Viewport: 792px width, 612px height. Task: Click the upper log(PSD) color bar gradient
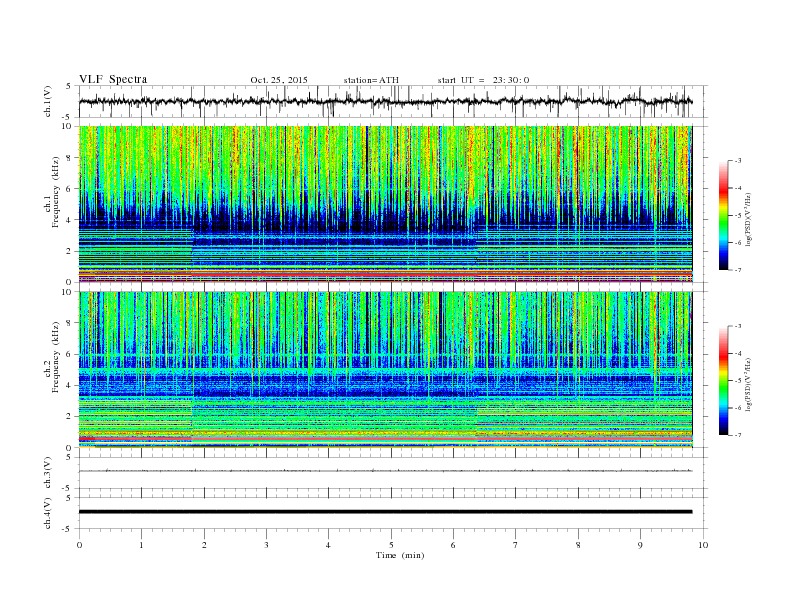point(723,216)
